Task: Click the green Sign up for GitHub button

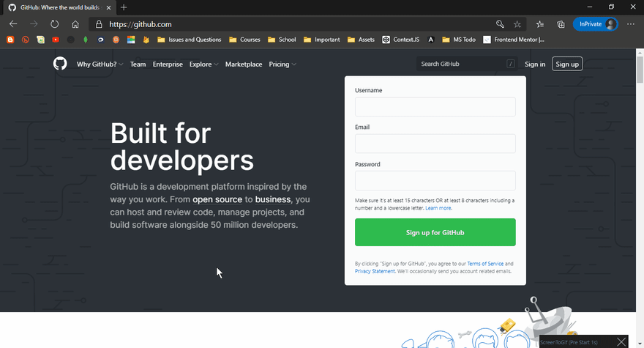Action: [x=435, y=232]
